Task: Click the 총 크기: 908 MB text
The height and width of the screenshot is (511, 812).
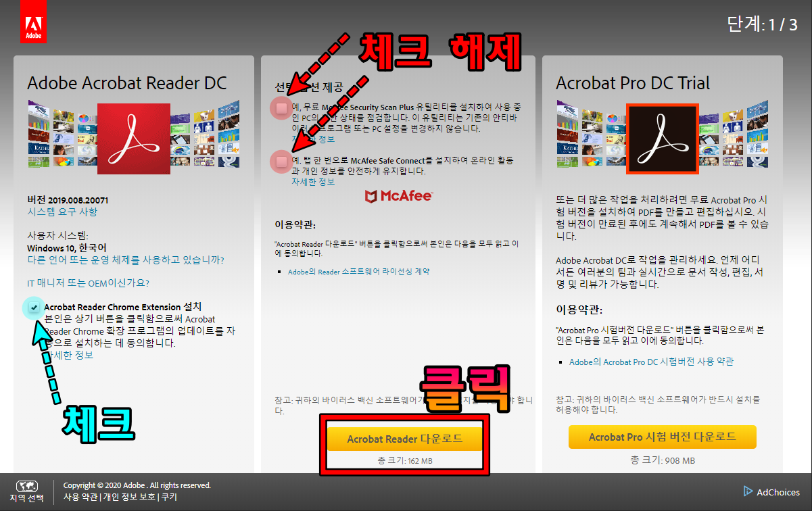Action: coord(663,460)
